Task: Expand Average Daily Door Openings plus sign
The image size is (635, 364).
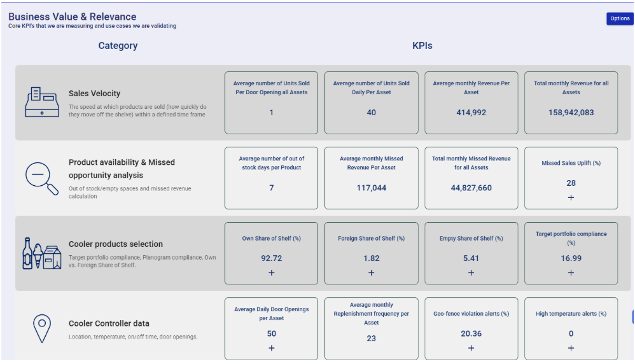Action: tap(271, 348)
